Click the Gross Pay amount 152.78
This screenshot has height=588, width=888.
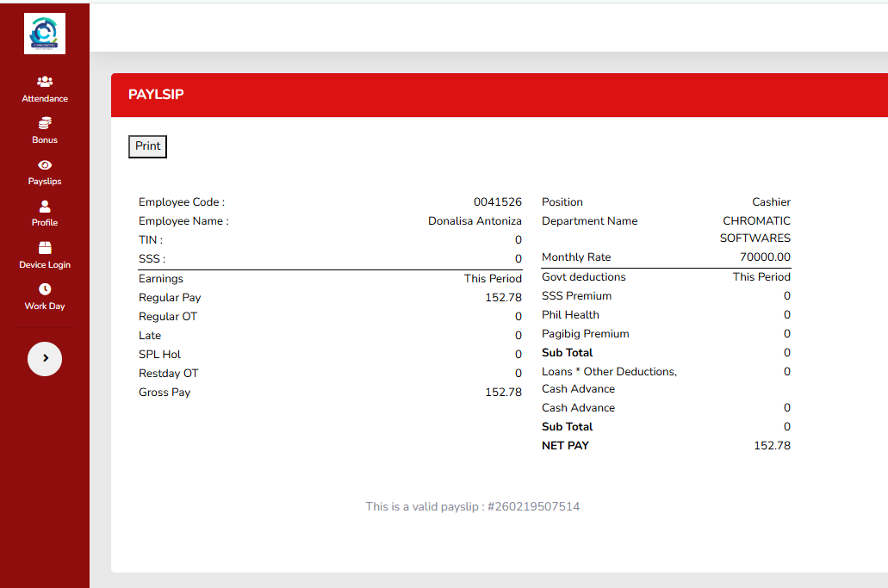tap(503, 393)
